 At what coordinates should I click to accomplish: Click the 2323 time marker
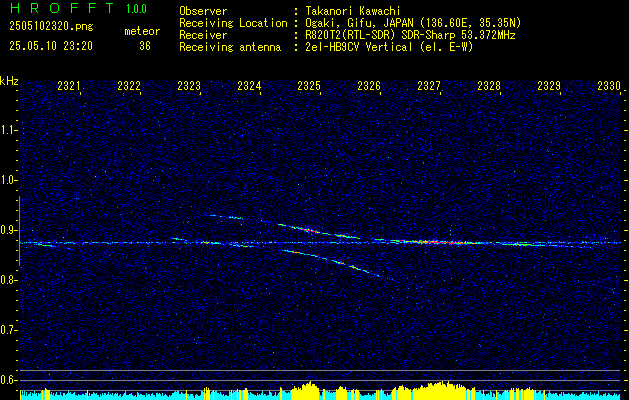click(x=189, y=86)
